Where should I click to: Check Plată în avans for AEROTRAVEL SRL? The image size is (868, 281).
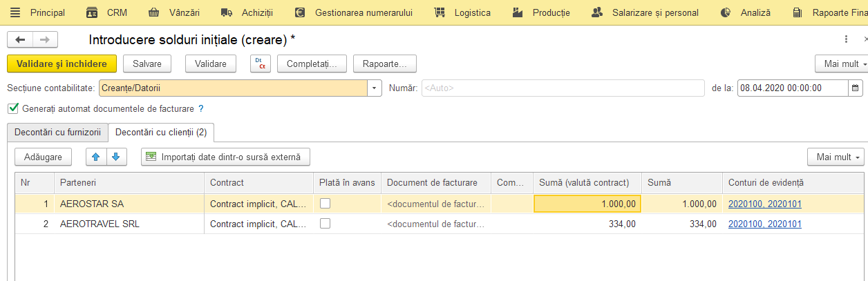[325, 223]
